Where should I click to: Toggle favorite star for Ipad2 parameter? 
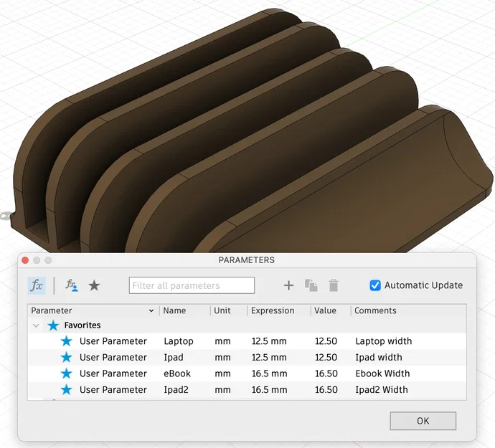click(66, 390)
